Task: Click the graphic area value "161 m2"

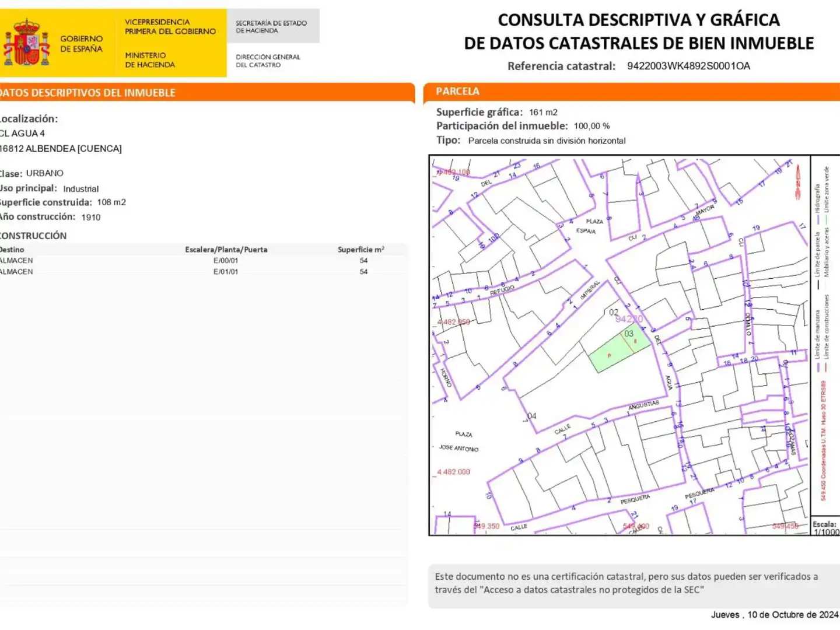Action: tap(543, 113)
